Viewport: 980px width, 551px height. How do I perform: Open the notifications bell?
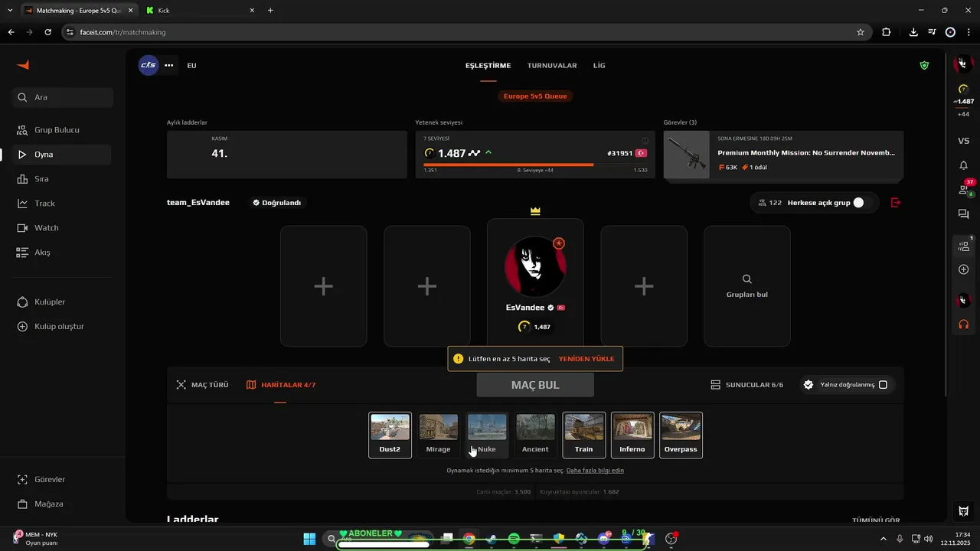point(964,165)
